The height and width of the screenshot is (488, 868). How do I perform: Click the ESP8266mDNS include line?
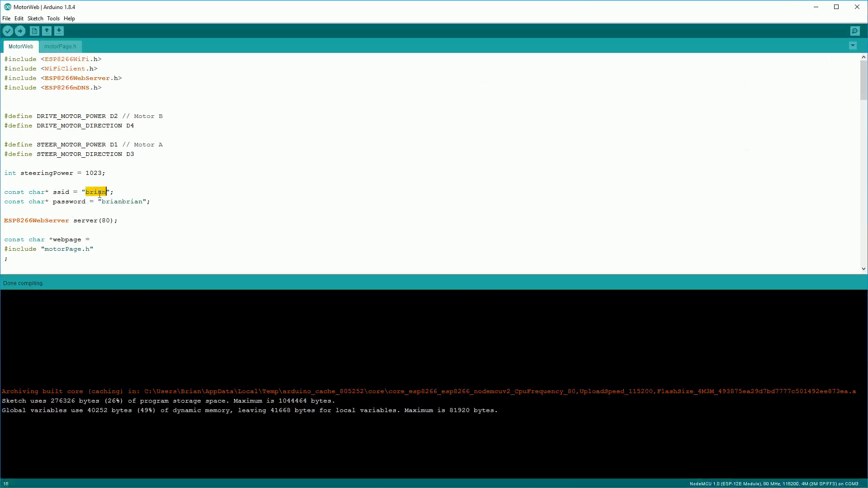click(x=53, y=88)
